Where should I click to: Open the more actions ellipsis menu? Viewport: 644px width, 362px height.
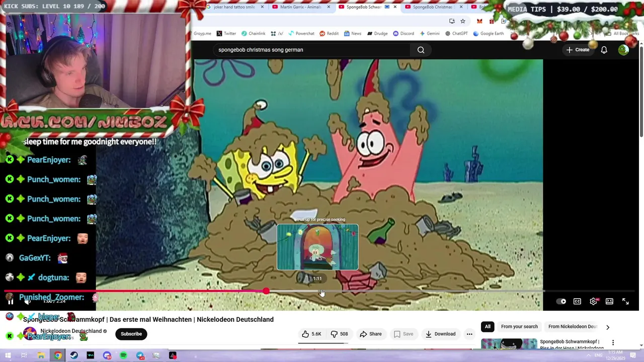(469, 334)
